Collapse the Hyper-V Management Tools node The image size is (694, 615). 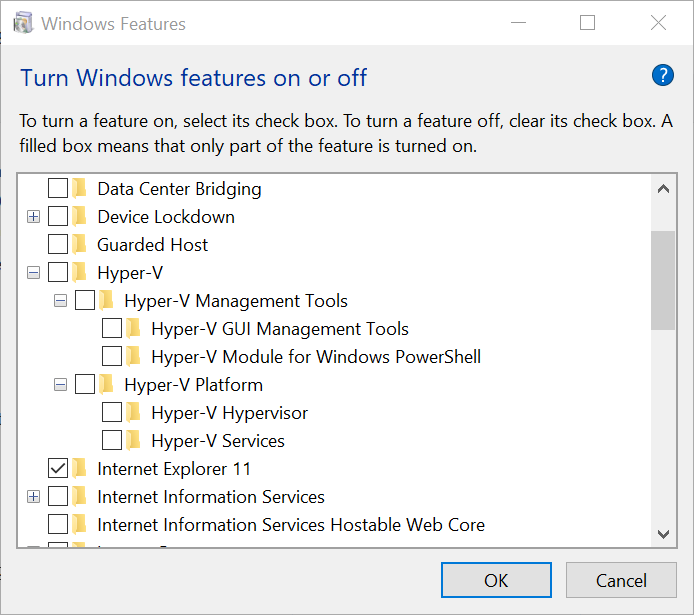[x=60, y=301]
